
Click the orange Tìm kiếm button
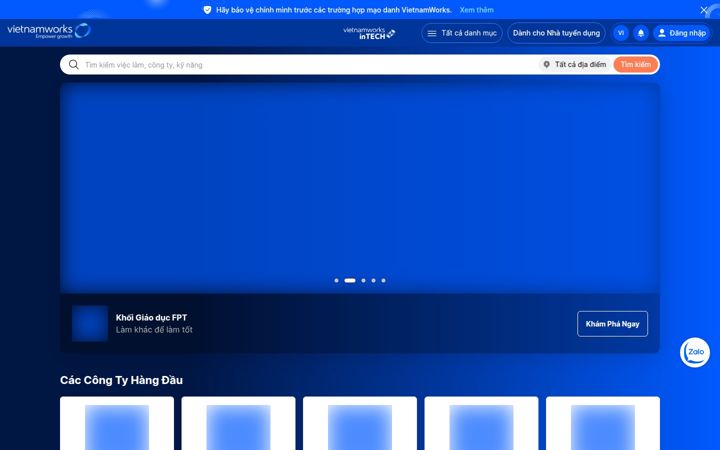(636, 65)
